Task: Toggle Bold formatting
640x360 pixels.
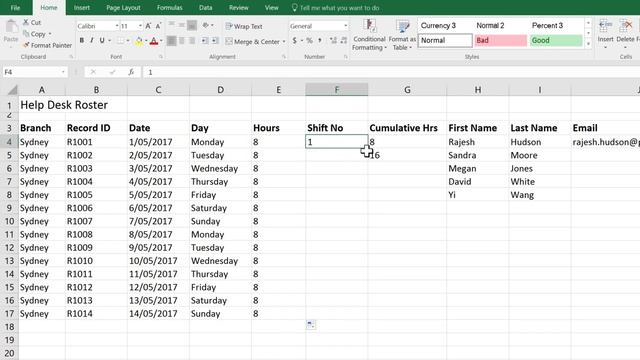Action: pyautogui.click(x=82, y=40)
